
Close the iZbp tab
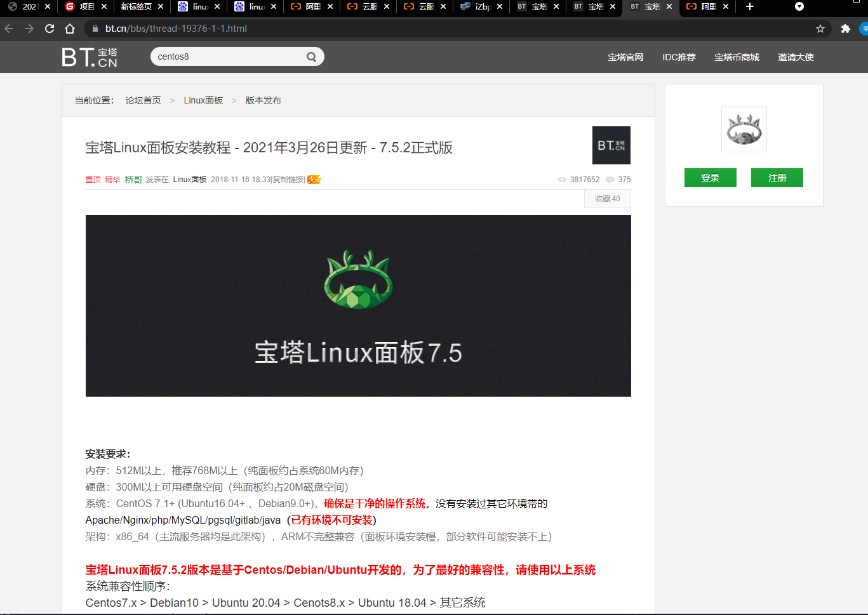point(500,6)
